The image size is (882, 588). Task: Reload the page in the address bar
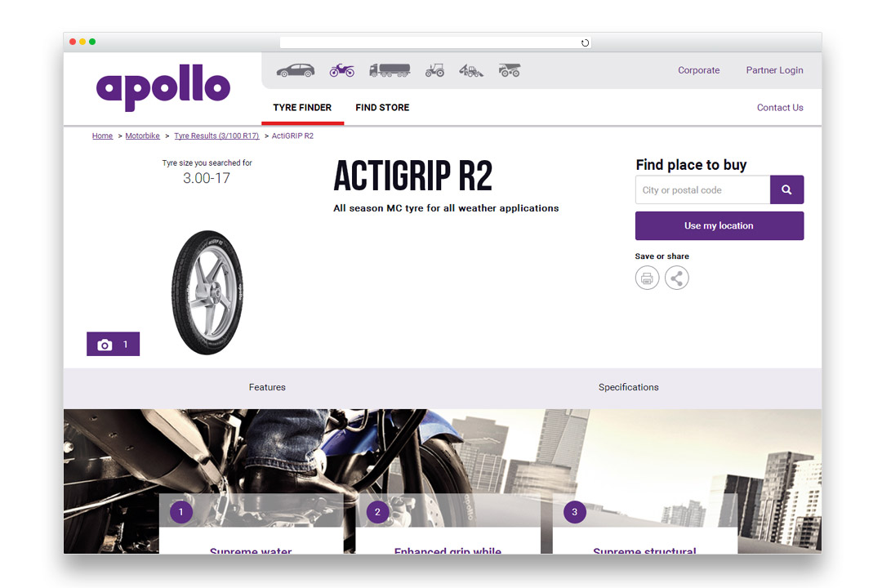585,42
